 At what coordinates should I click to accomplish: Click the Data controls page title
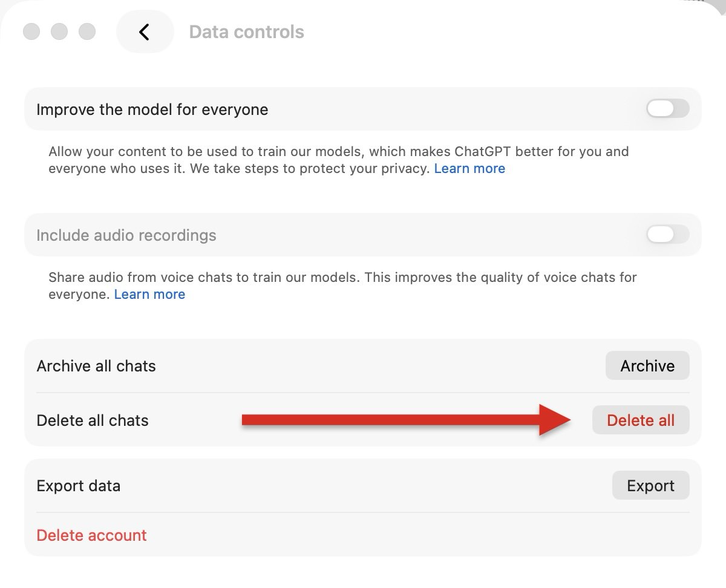click(x=247, y=32)
